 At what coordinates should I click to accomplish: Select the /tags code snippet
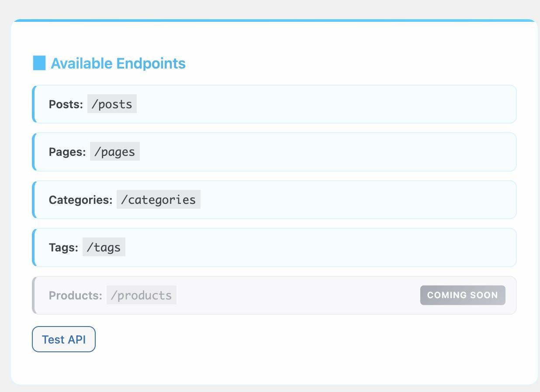click(x=104, y=247)
